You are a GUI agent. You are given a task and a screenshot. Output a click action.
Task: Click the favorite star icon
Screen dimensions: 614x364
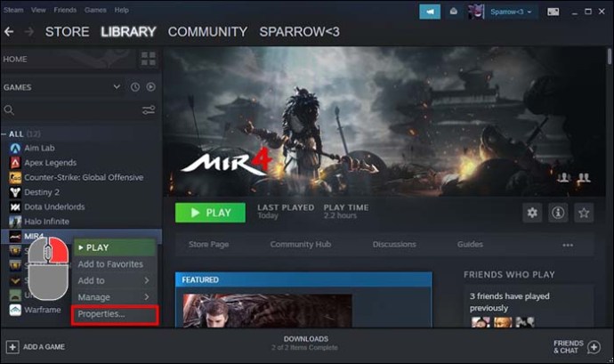584,213
